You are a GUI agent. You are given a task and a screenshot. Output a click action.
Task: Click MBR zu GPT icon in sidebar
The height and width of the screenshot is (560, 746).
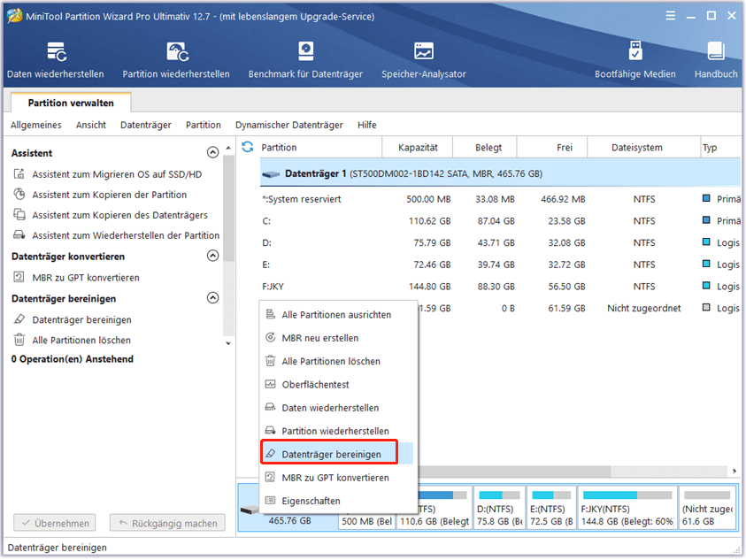[19, 277]
